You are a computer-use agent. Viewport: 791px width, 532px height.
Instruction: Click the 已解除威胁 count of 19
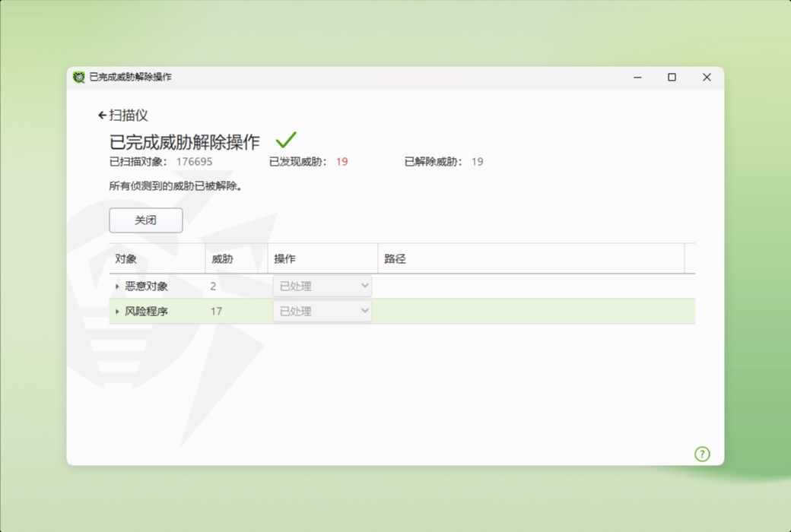tap(477, 162)
